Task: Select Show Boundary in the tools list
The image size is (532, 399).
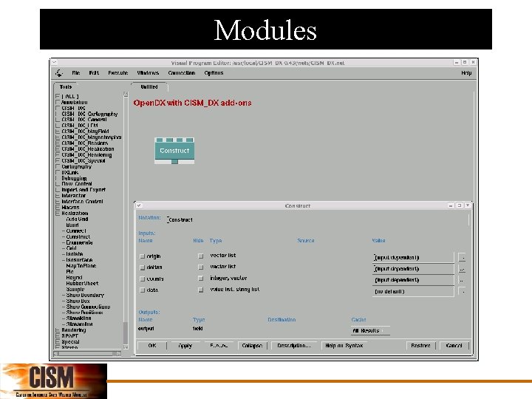Action: pos(85,295)
